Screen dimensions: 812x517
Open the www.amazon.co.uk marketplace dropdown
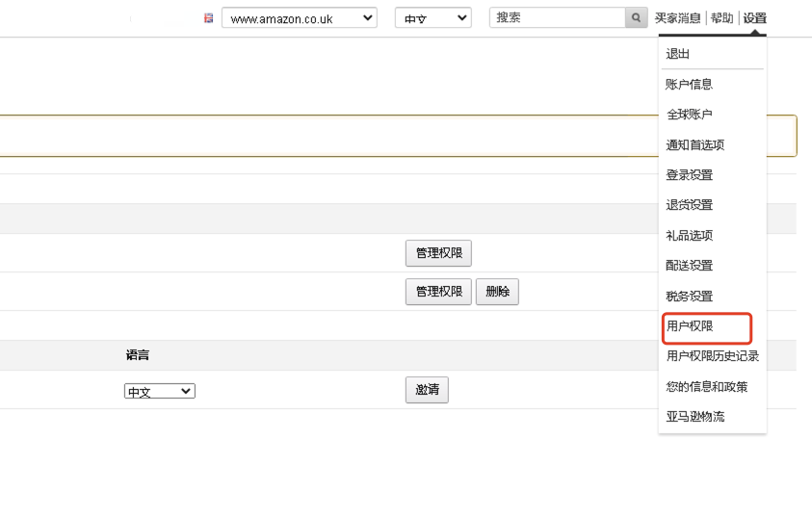(300, 17)
